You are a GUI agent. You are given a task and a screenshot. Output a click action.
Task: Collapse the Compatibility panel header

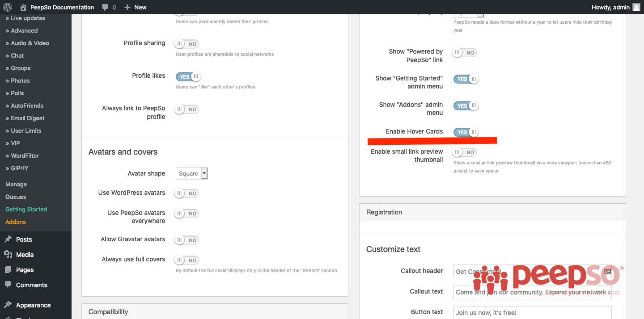215,311
